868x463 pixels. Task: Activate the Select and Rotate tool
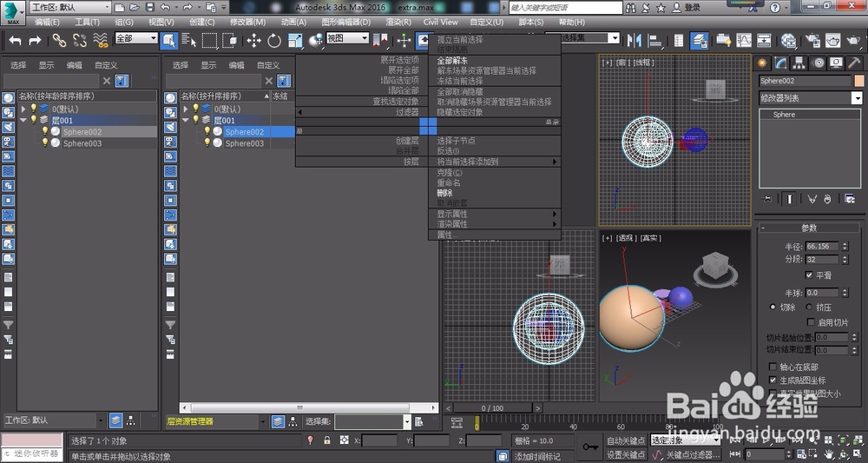274,41
